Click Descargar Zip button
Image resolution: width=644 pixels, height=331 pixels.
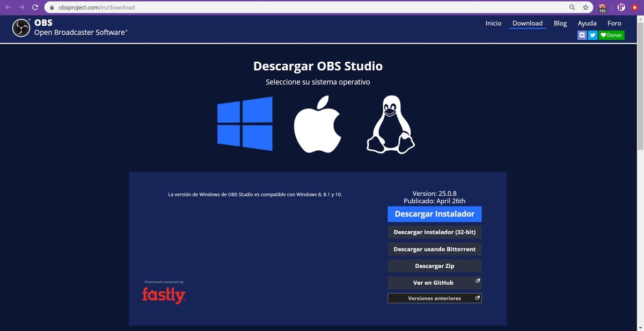click(x=435, y=266)
